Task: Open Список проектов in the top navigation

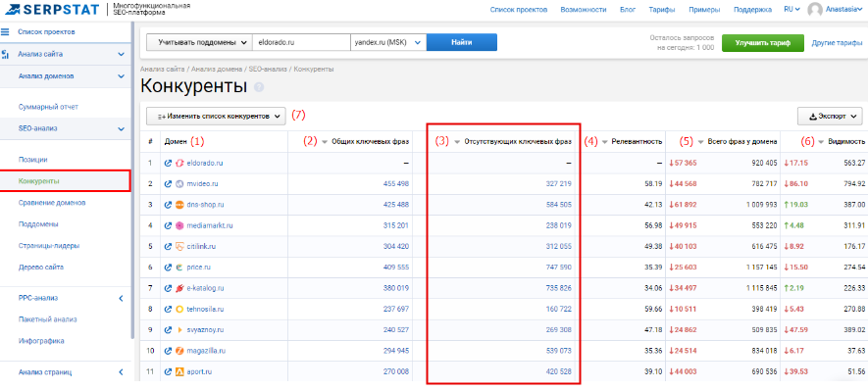Action: pos(519,10)
